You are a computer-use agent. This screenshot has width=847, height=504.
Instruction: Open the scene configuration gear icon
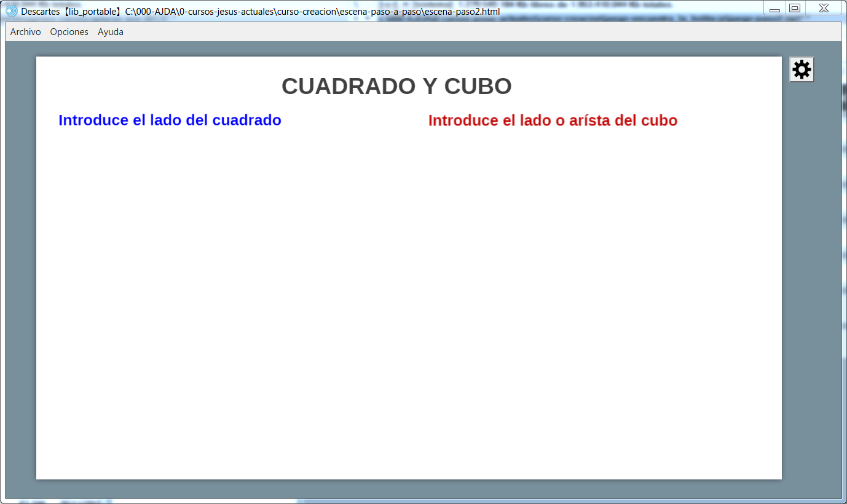802,70
